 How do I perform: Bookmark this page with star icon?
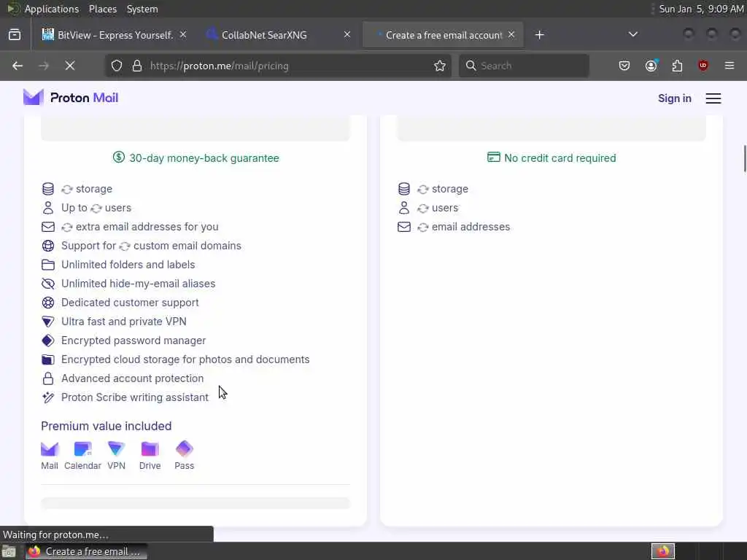(440, 66)
